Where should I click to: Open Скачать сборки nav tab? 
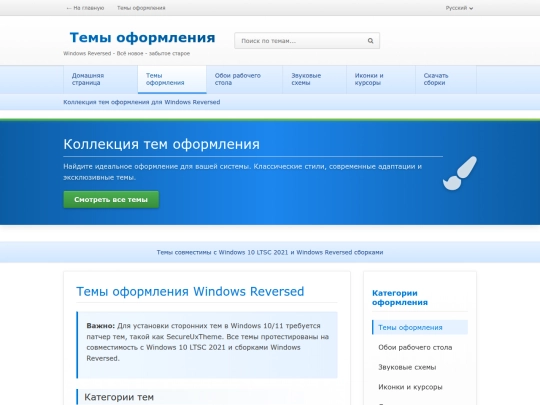click(446, 79)
